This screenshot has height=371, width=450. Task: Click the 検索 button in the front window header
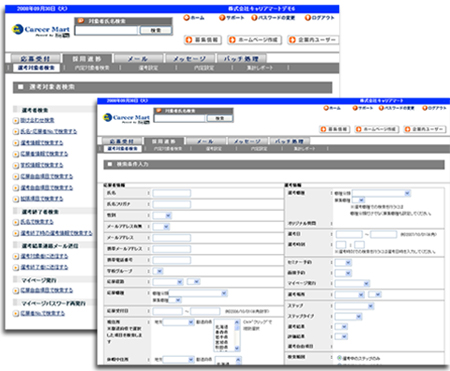coord(219,118)
